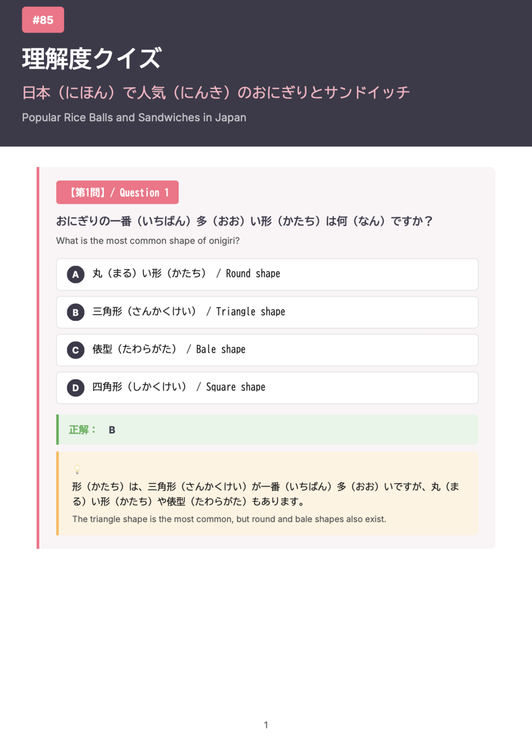
Task: Click the English question text below heading
Action: (x=148, y=241)
